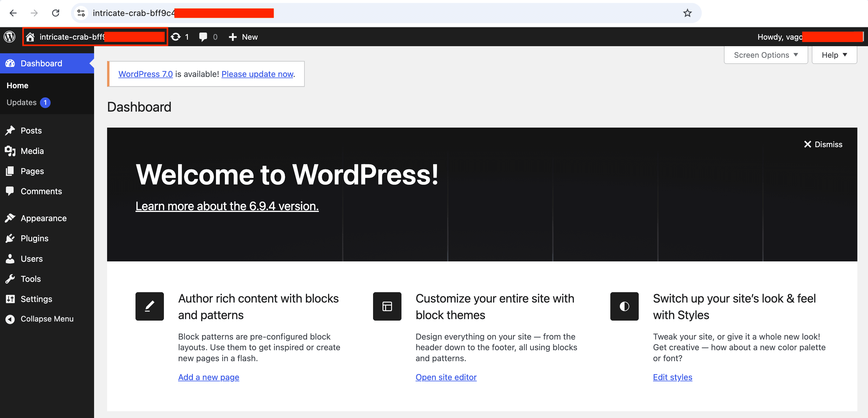
Task: Open site information icon in address bar
Action: (x=81, y=13)
